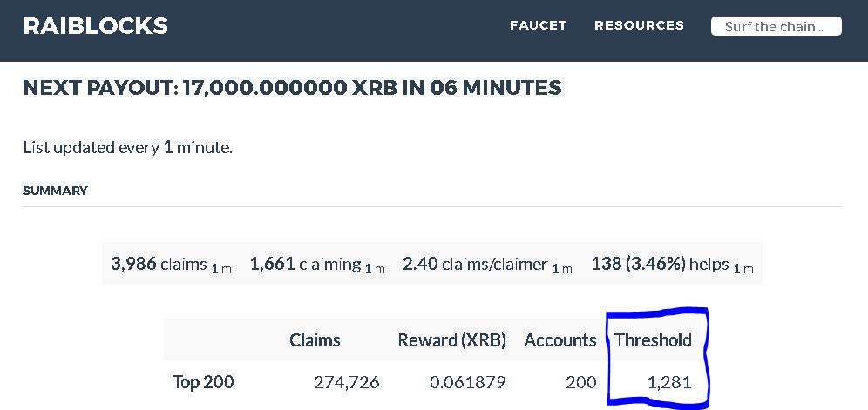868x410 pixels.
Task: Select the SUMMARY section heading
Action: [55, 191]
